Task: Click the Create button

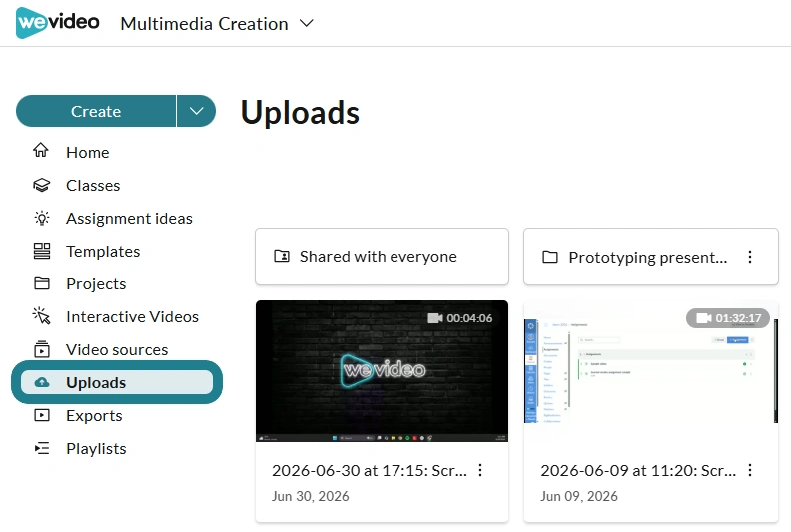Action: tap(96, 111)
